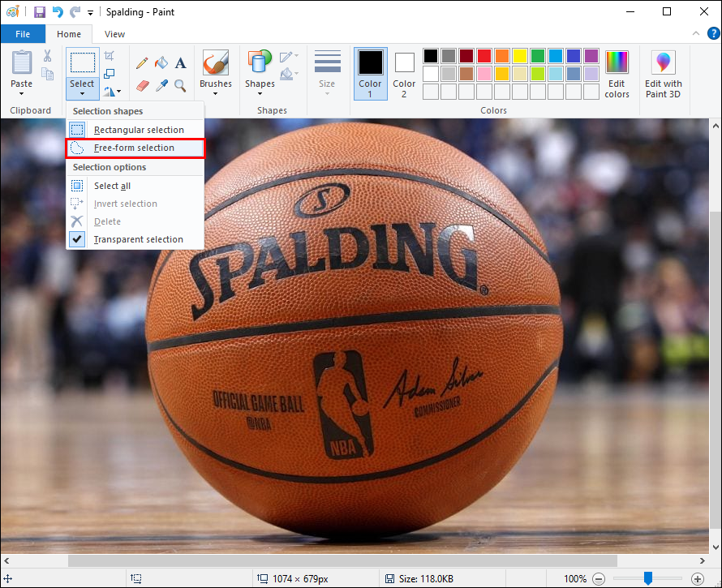Click the Cut scissors icon
The width and height of the screenshot is (722, 588).
click(48, 56)
